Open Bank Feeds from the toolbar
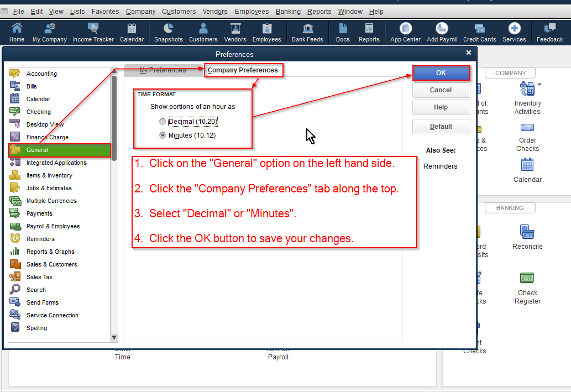 [307, 32]
